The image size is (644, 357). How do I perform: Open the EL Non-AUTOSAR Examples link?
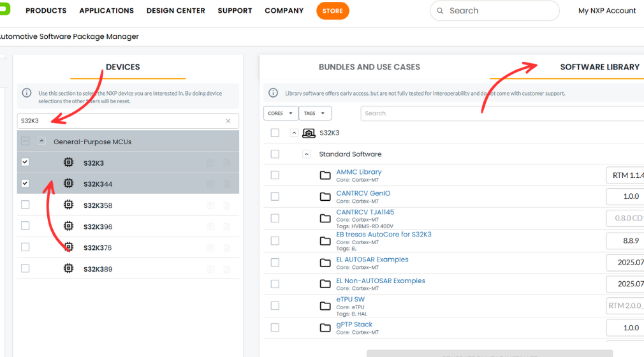(x=381, y=280)
